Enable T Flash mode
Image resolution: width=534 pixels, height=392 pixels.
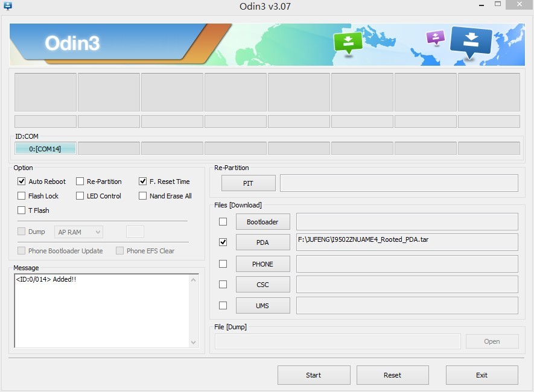(21, 210)
